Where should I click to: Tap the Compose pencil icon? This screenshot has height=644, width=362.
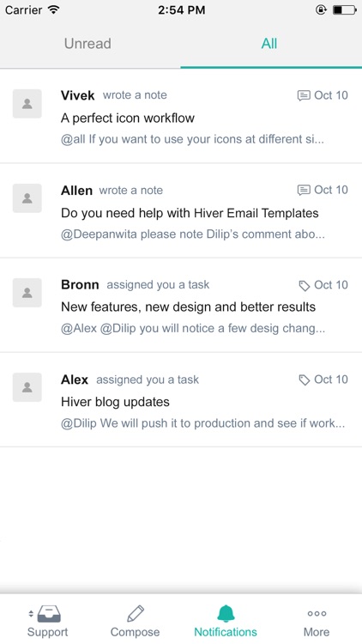pyautogui.click(x=135, y=614)
